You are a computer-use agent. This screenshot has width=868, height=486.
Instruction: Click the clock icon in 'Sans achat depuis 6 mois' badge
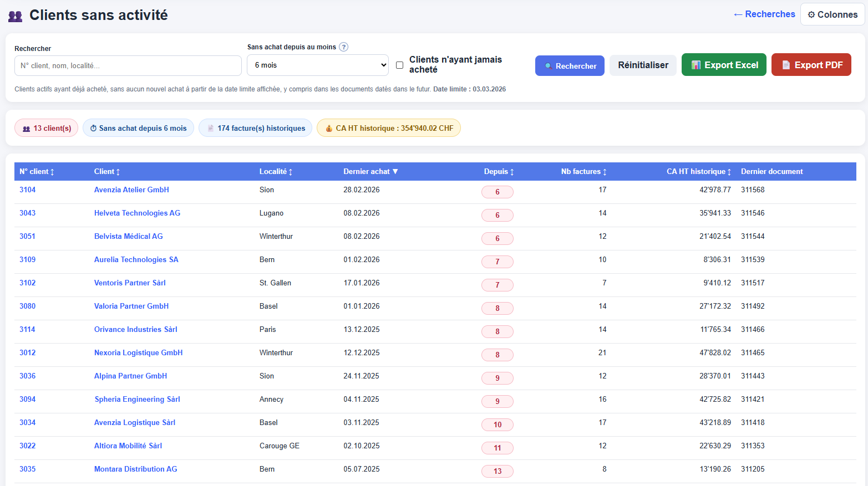[94, 129]
